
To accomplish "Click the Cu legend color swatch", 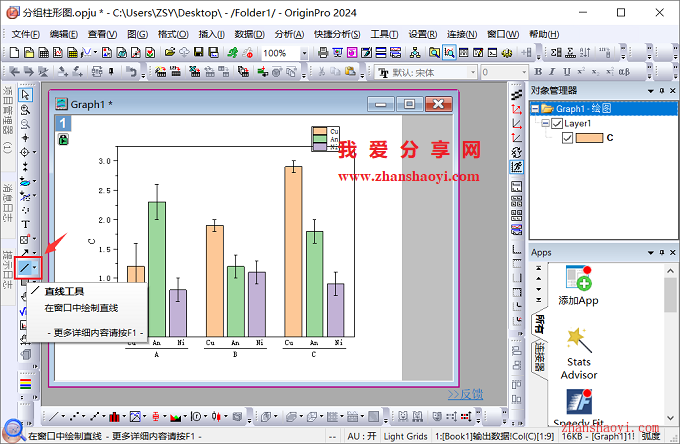I will [x=320, y=131].
